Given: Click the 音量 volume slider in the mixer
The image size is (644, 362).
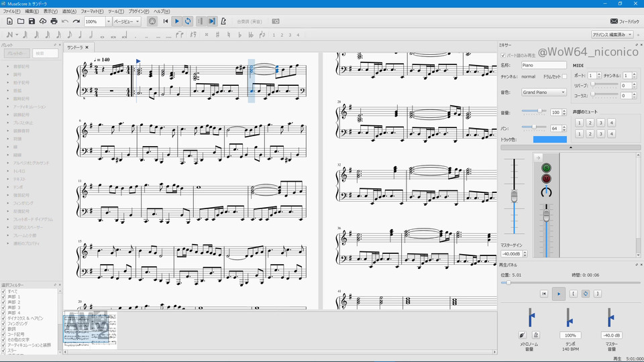Looking at the screenshot, I should coord(534,111).
